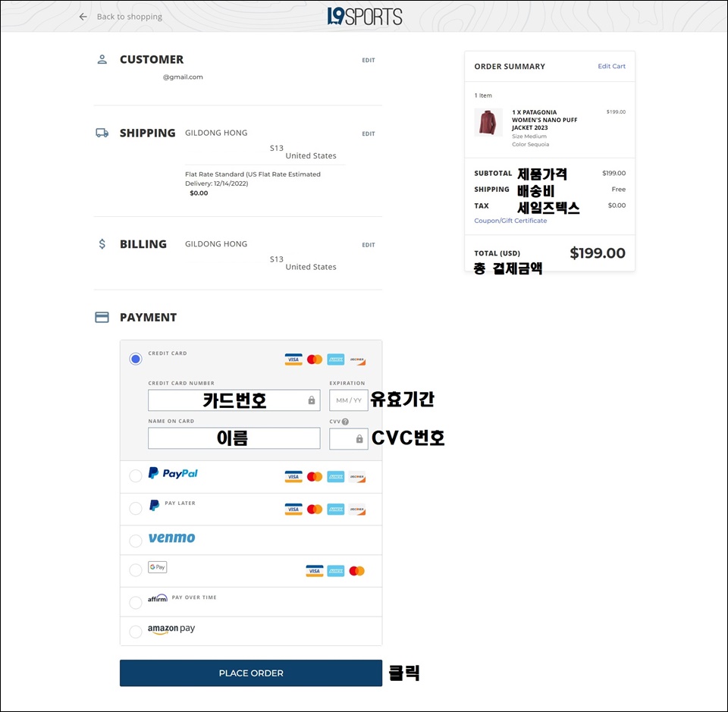Focus the Name on Card field
This screenshot has width=728, height=712.
click(x=234, y=438)
